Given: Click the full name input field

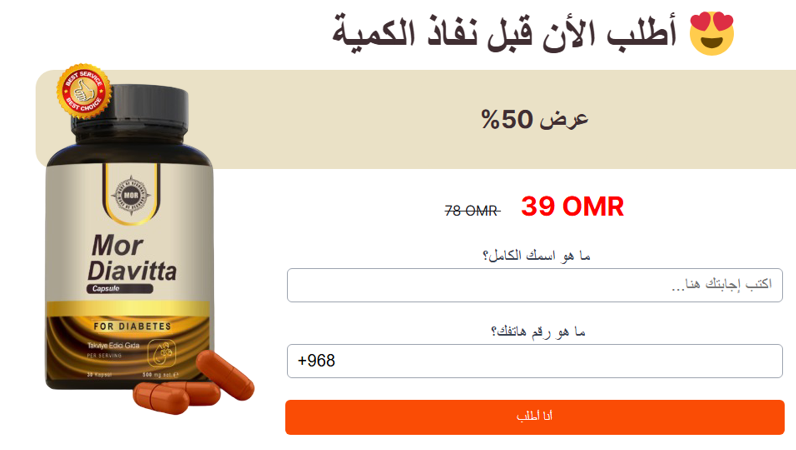Looking at the screenshot, I should [x=535, y=285].
